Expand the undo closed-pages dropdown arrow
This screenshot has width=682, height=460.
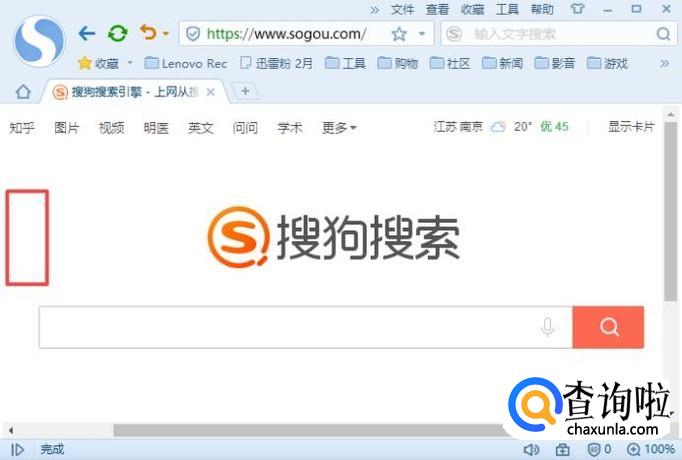[166, 33]
